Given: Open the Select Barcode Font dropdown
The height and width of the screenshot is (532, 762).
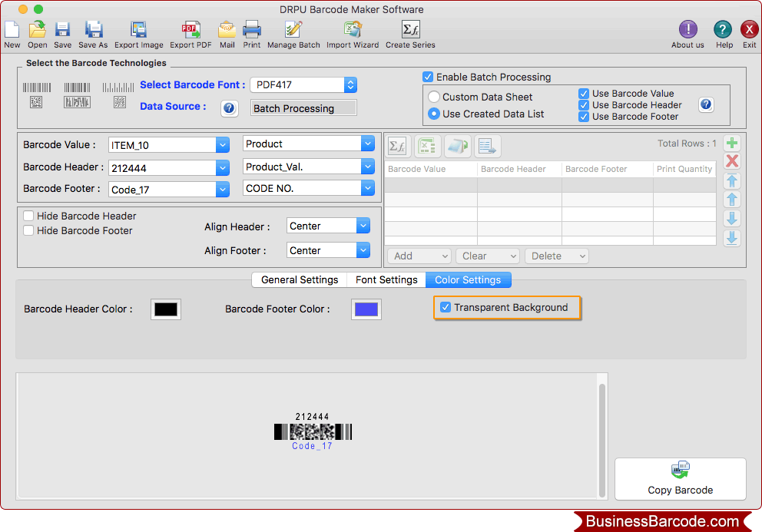Looking at the screenshot, I should tap(350, 84).
